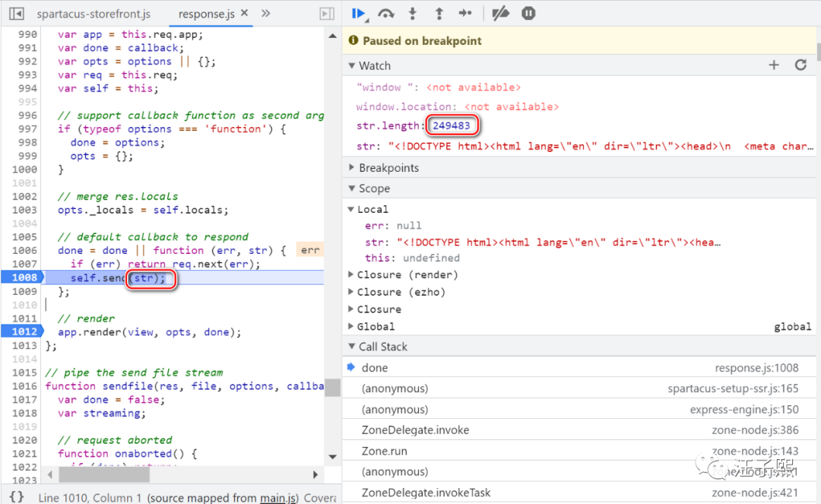This screenshot has width=821, height=504.
Task: Click the "window " watch expression
Action: [x=439, y=87]
